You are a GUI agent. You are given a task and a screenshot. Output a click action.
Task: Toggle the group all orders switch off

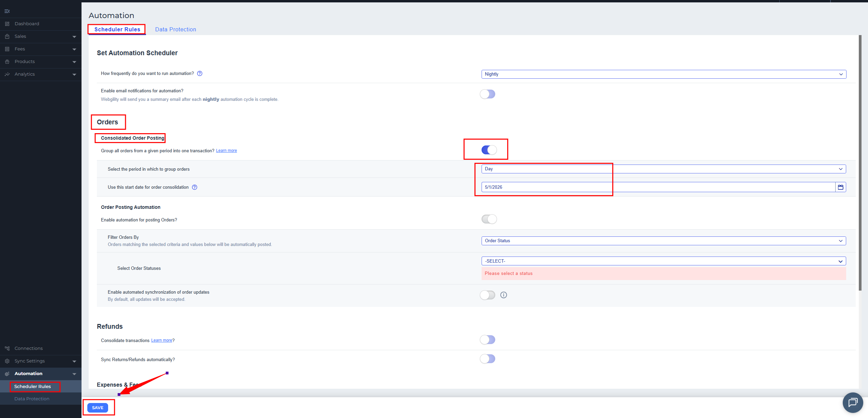click(x=489, y=150)
